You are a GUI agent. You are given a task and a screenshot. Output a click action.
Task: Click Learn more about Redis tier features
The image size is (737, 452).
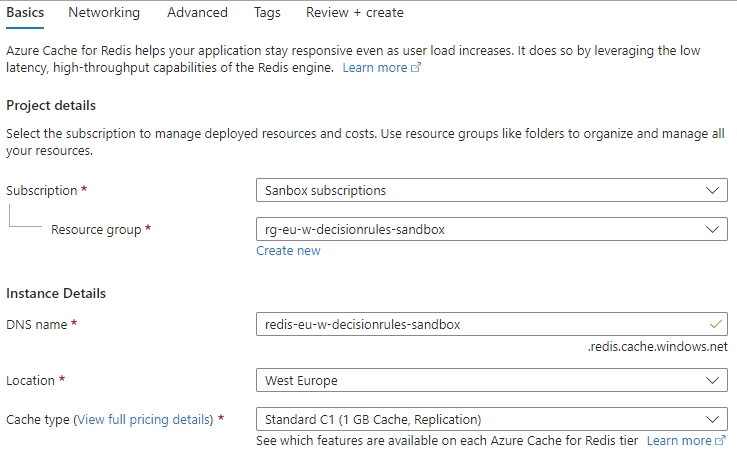point(679,441)
